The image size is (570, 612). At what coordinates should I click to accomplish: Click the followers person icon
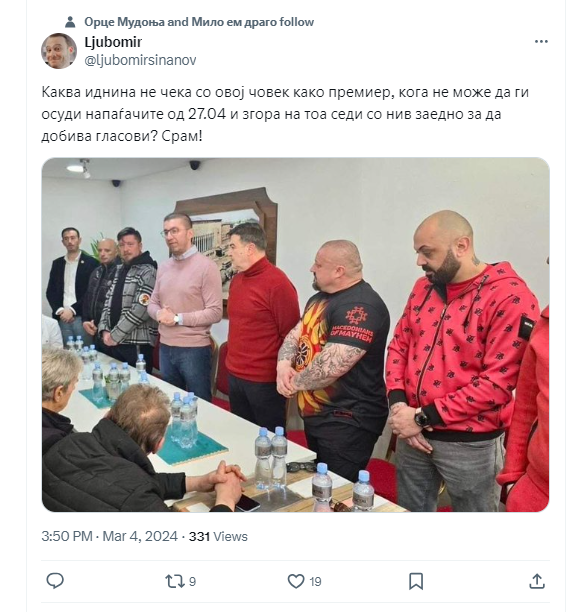point(70,22)
